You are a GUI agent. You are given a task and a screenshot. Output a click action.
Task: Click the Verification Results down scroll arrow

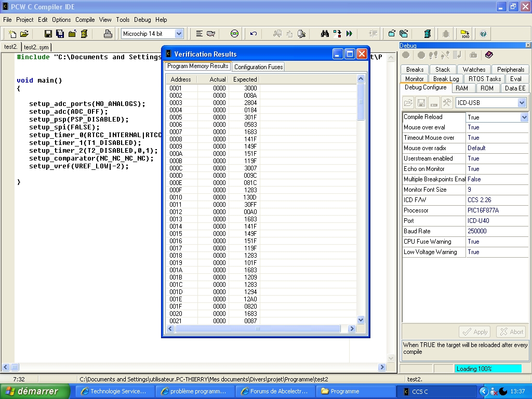pos(361,320)
